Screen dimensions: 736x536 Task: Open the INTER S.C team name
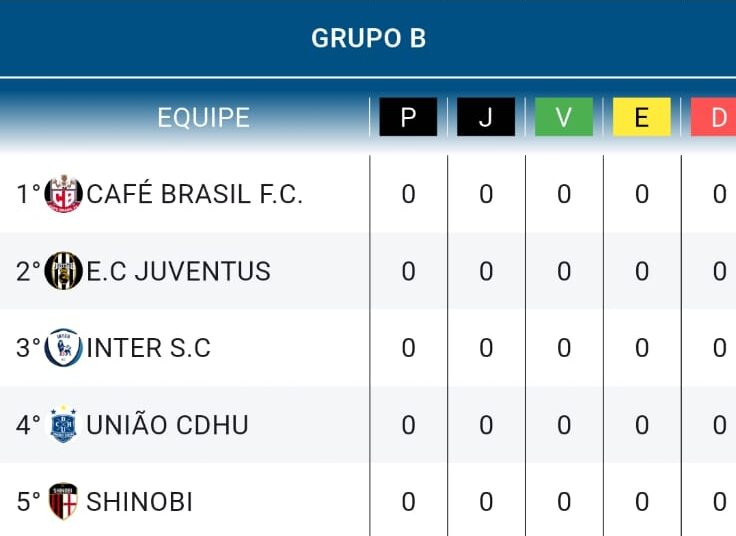point(148,348)
